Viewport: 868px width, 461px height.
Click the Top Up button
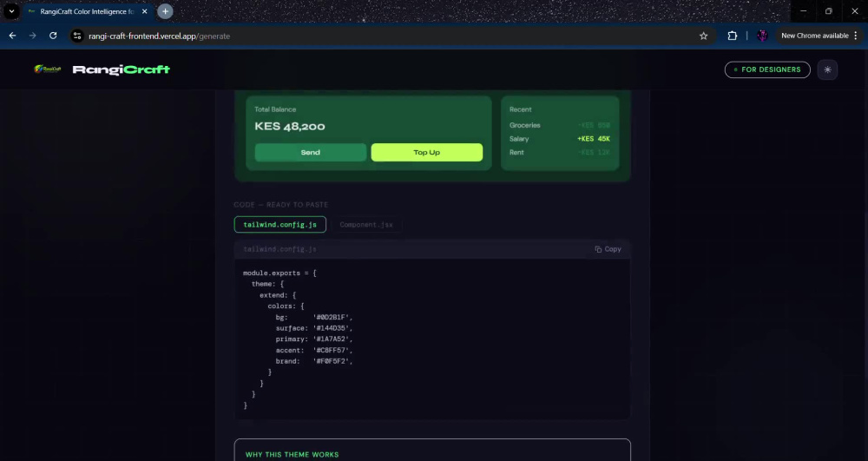tap(427, 152)
